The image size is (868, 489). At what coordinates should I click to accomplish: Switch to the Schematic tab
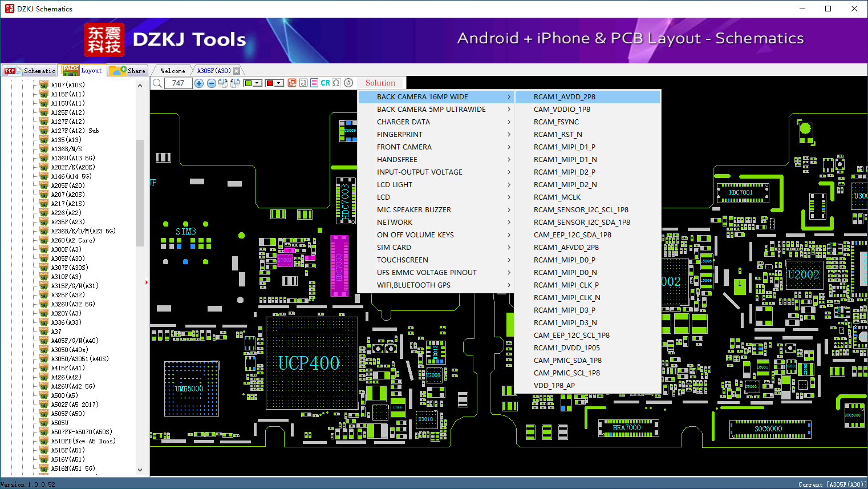[30, 71]
